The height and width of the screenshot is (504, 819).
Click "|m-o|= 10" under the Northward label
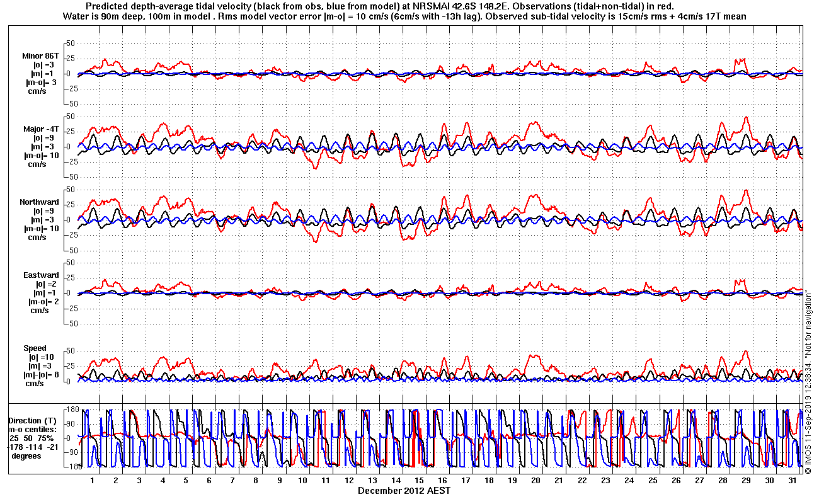[41, 228]
